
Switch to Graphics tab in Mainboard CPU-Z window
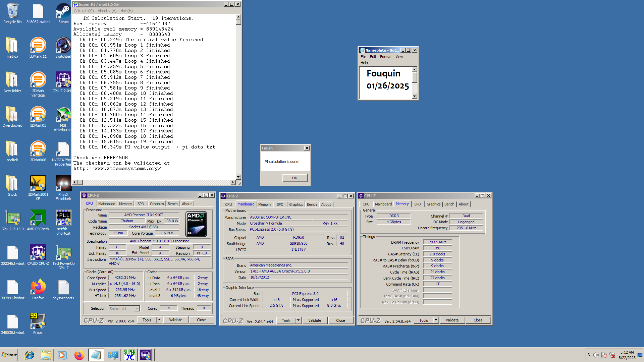[x=296, y=204]
